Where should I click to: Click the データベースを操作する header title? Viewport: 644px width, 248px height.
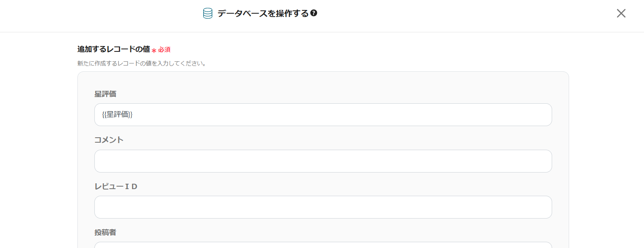(263, 14)
